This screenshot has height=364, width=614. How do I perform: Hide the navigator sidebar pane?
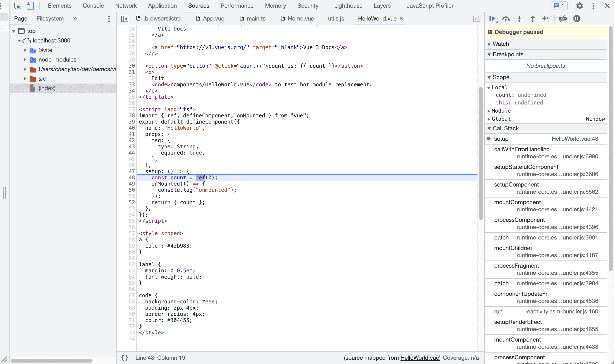click(125, 19)
